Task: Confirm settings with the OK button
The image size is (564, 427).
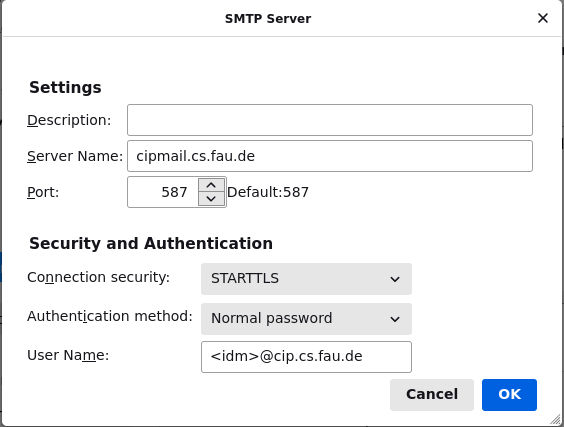Action: (x=509, y=395)
